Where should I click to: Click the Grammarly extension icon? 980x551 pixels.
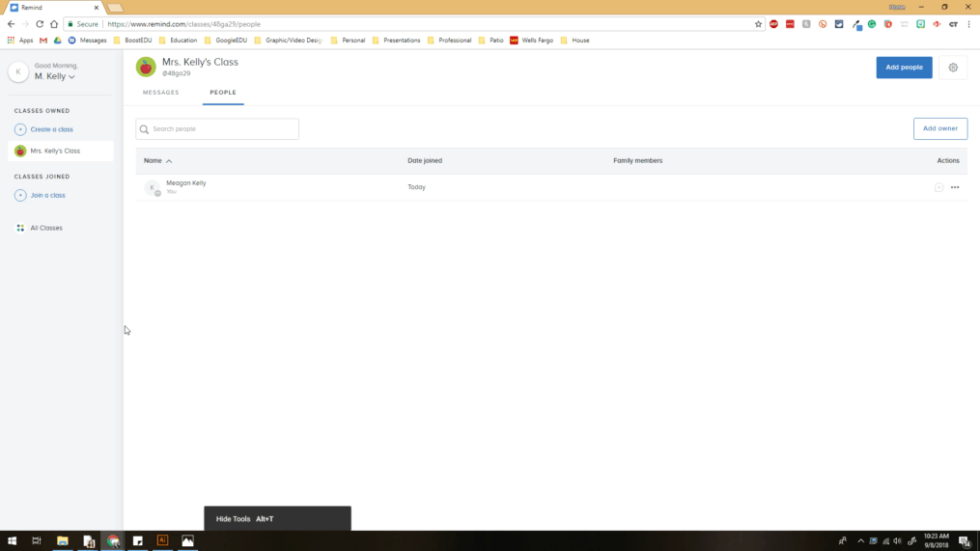coord(871,24)
